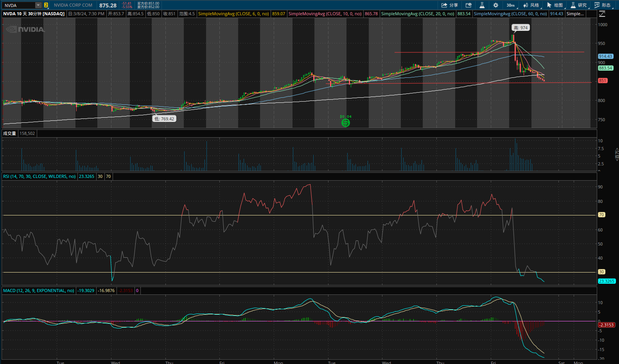The height and width of the screenshot is (364, 619).
Task: Open the 研究 studies menu
Action: click(x=579, y=5)
